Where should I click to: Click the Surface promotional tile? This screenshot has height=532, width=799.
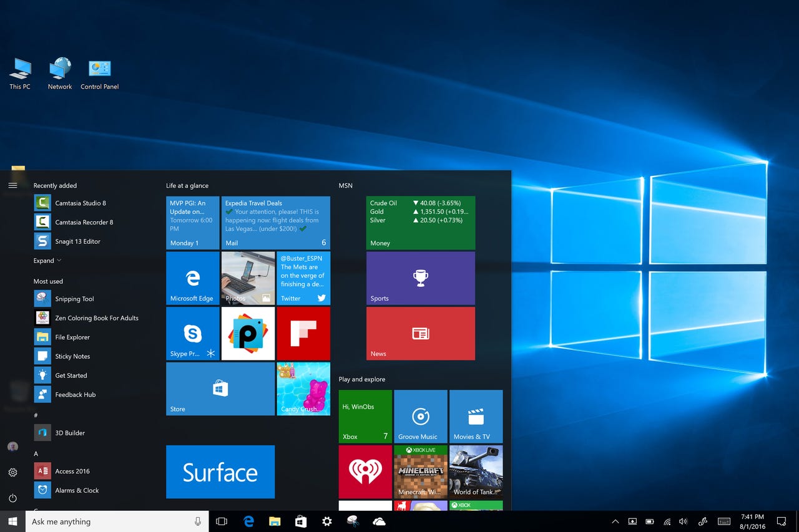[220, 472]
